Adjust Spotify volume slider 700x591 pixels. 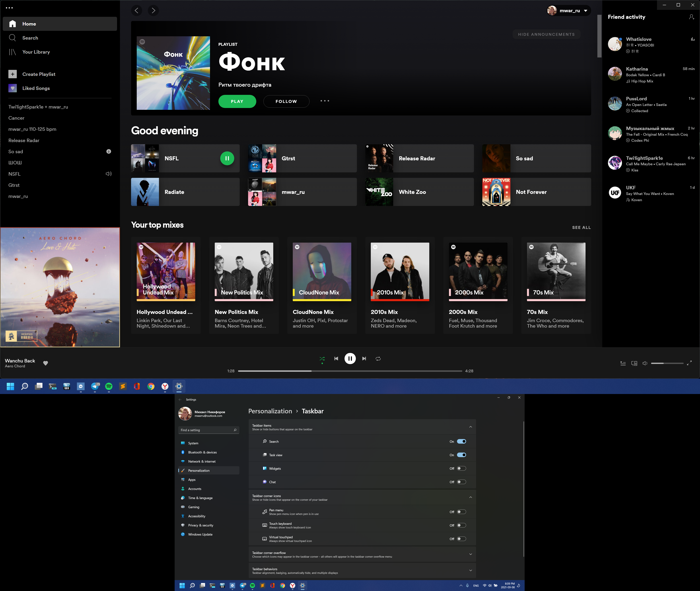point(667,363)
